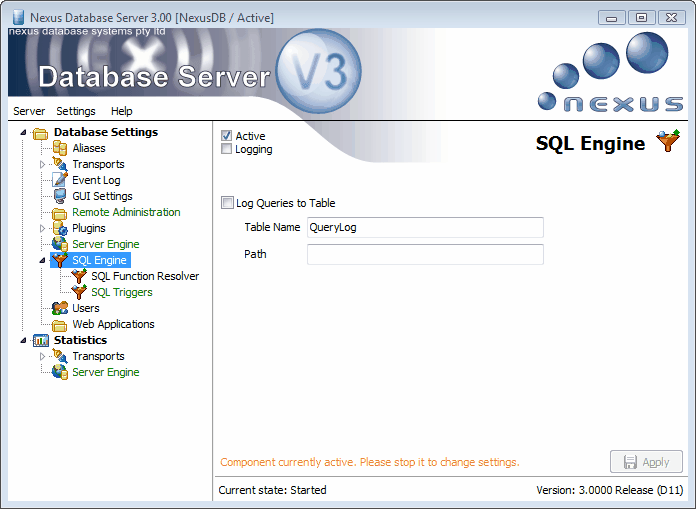Enable the Logging checkbox
The width and height of the screenshot is (696, 509).
click(x=226, y=149)
